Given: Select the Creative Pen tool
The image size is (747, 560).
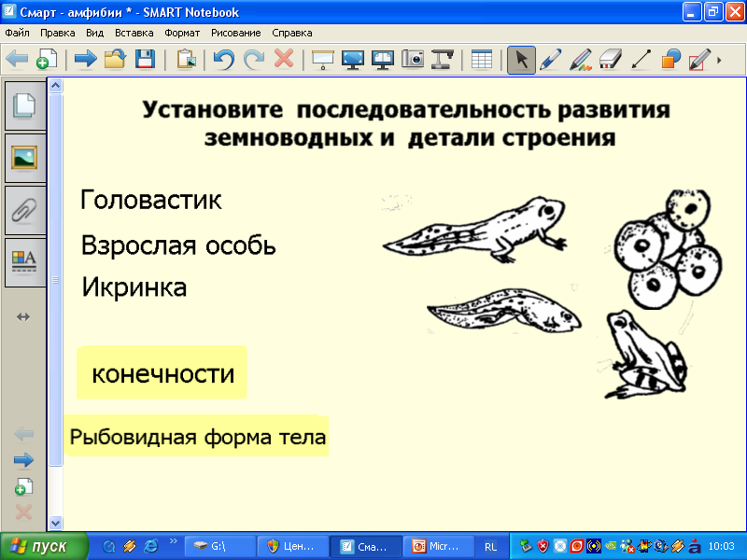Looking at the screenshot, I should point(581,60).
